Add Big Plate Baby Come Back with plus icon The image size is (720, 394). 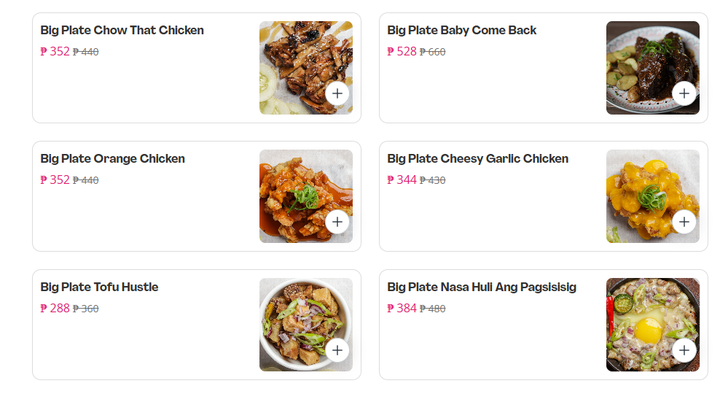point(684,93)
